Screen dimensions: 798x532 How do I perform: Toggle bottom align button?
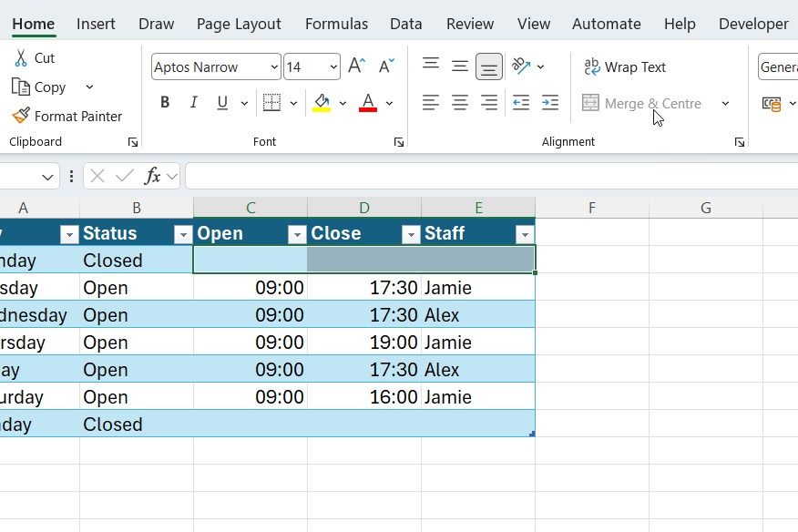[x=489, y=66]
